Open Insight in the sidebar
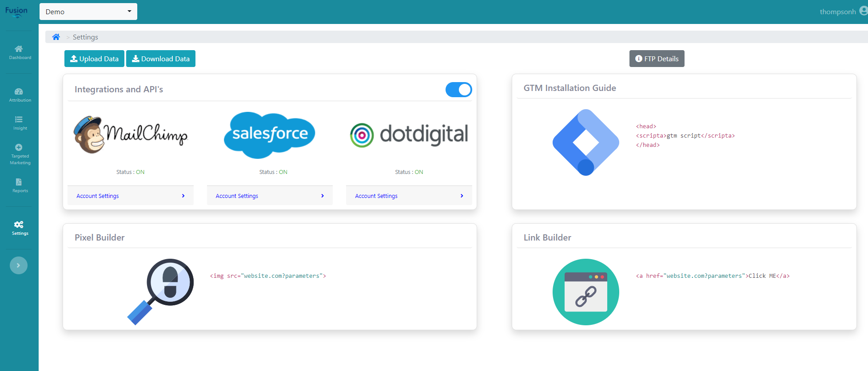The height and width of the screenshot is (371, 868). 19,123
